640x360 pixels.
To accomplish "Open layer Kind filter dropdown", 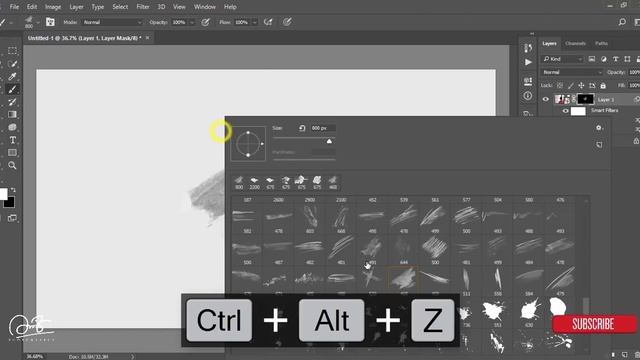I will click(562, 59).
